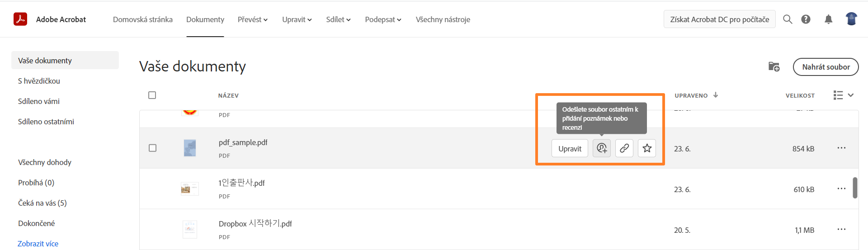
Task: Star the pdf_sample.pdf file
Action: [647, 148]
